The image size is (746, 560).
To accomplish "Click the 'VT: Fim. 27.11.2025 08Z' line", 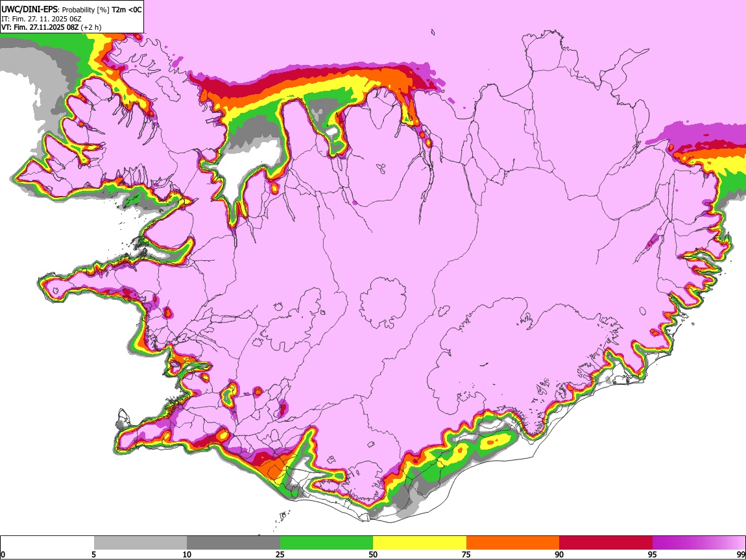I will pos(40,27).
